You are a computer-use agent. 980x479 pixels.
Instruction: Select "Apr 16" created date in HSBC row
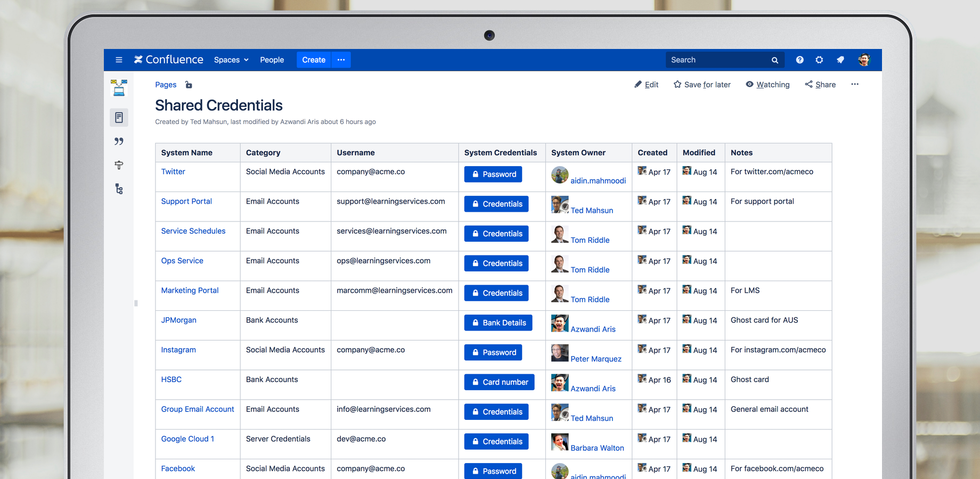click(x=659, y=380)
